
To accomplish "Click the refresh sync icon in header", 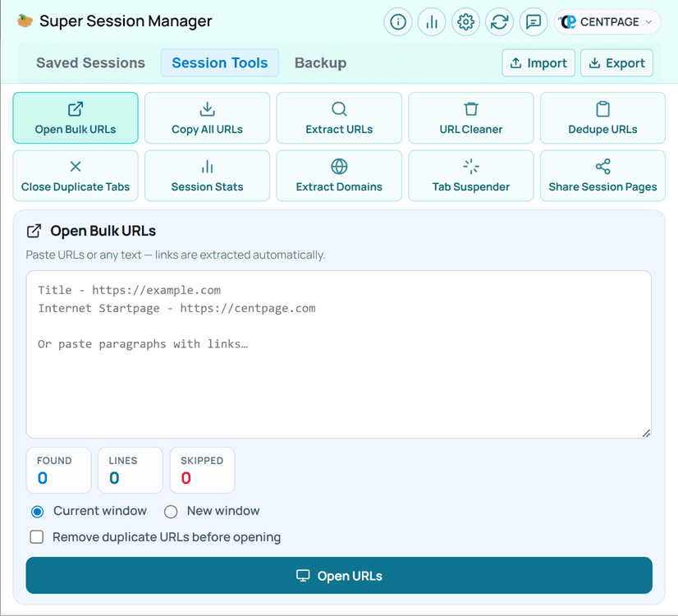I will pyautogui.click(x=499, y=21).
